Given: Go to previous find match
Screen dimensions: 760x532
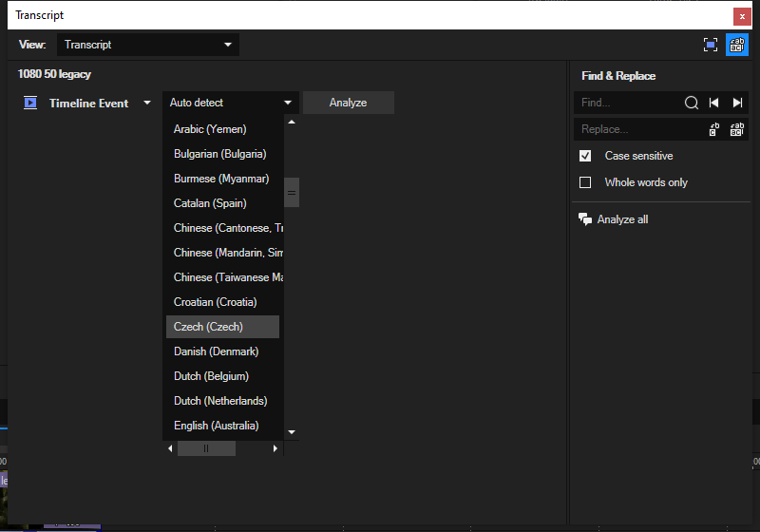Looking at the screenshot, I should [x=714, y=103].
